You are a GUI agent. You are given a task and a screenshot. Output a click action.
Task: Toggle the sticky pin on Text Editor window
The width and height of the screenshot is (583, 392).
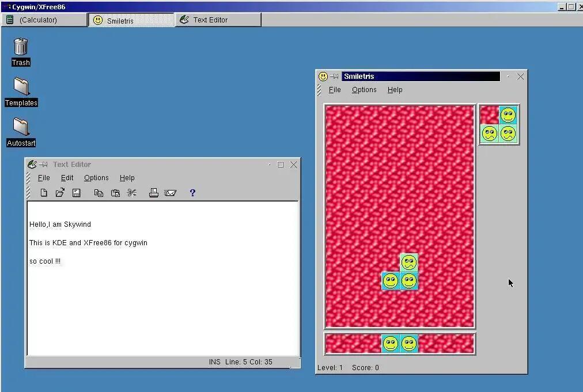44,165
